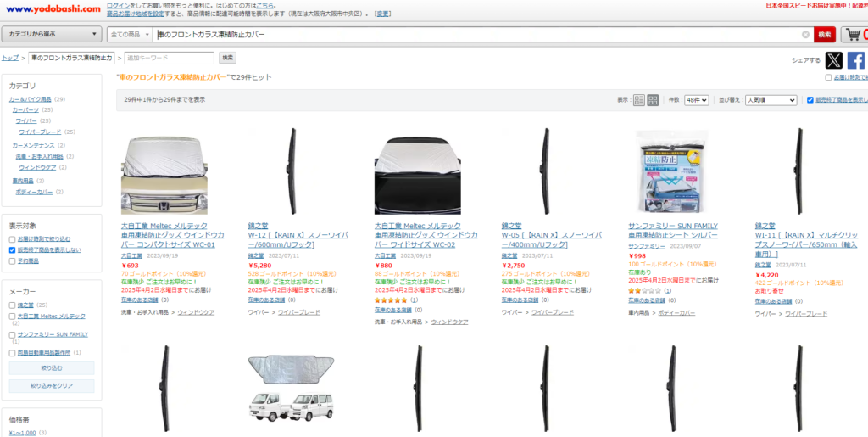Click the 5-star rating on Meltec WC-02
Viewport: 868px width, 437px height.
391,300
